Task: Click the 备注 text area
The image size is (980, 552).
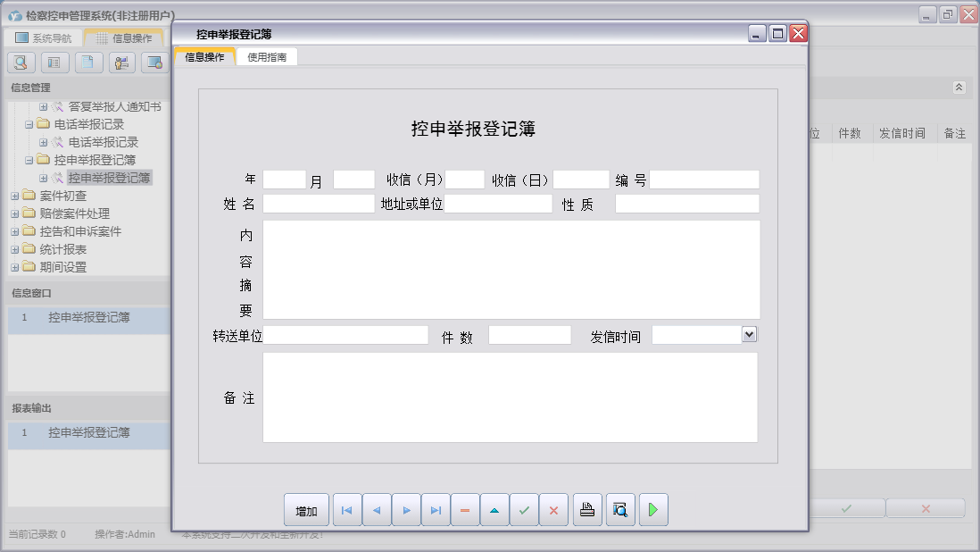Action: click(x=511, y=397)
